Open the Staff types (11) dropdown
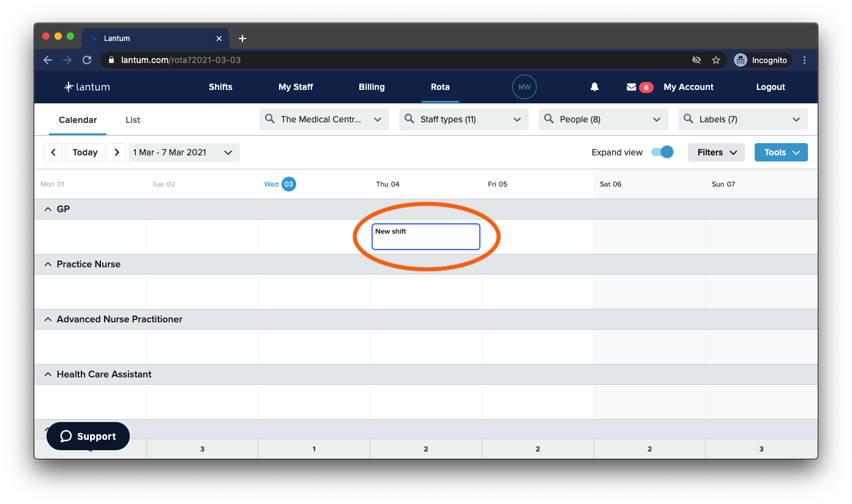Image resolution: width=852 pixels, height=504 pixels. pos(464,119)
